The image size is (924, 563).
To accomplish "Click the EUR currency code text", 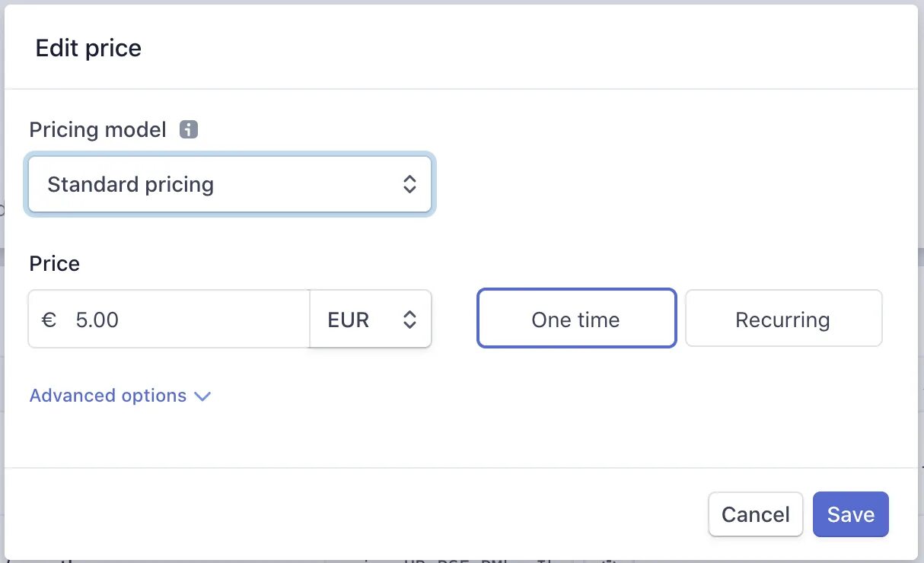I will (x=349, y=320).
